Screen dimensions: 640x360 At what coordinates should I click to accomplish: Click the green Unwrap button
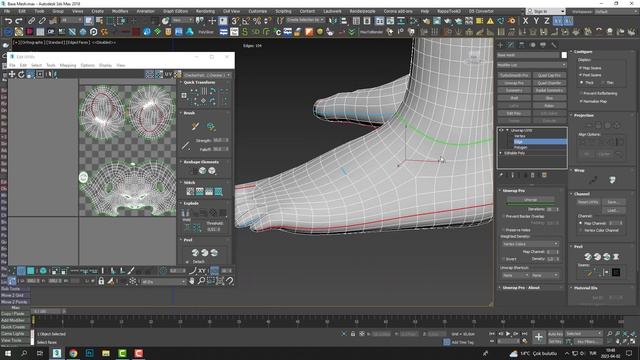pyautogui.click(x=531, y=200)
